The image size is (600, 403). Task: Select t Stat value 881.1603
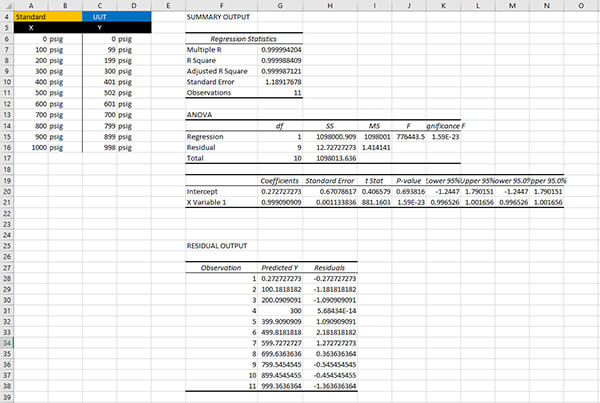pyautogui.click(x=376, y=202)
